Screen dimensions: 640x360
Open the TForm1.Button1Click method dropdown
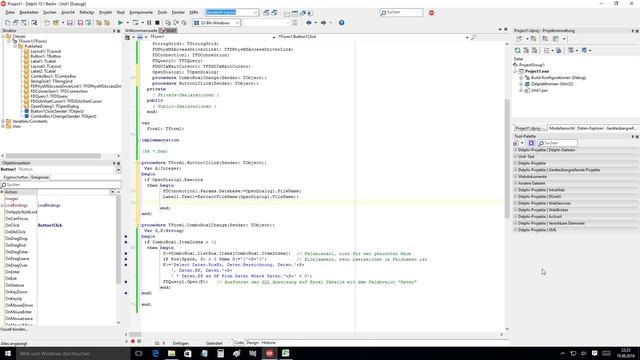click(467, 37)
